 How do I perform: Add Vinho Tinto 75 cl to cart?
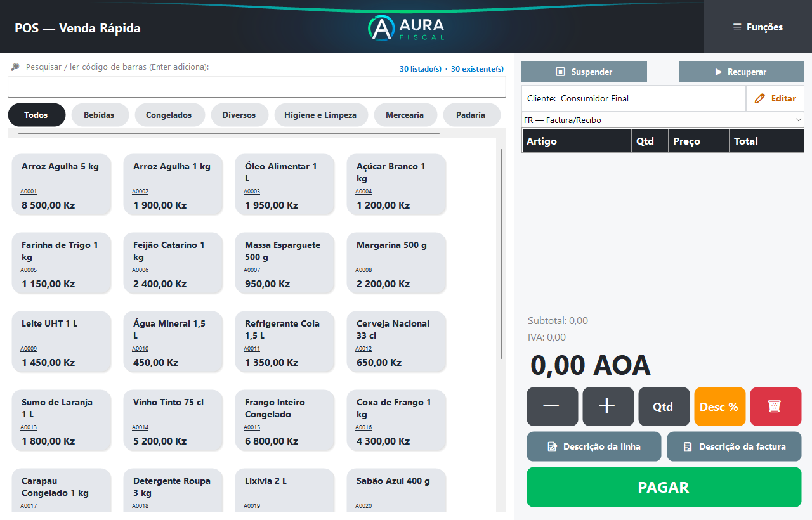click(x=173, y=420)
